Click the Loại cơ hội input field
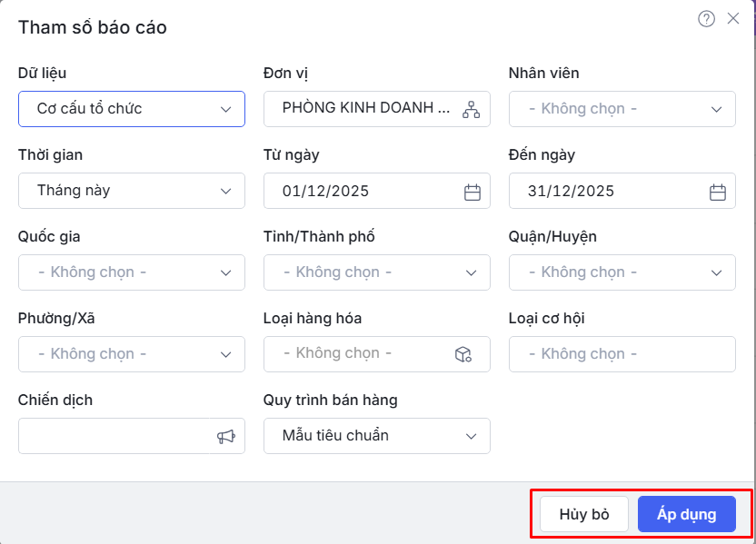 coord(622,354)
